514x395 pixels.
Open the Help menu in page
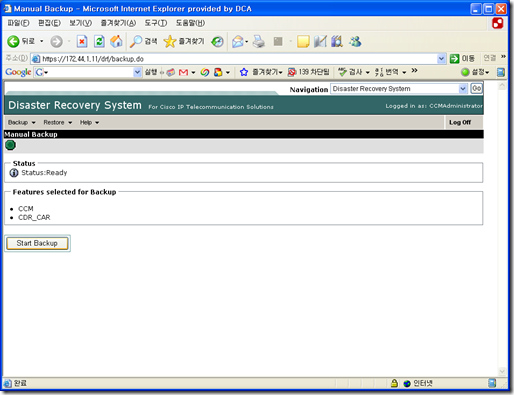tap(89, 123)
